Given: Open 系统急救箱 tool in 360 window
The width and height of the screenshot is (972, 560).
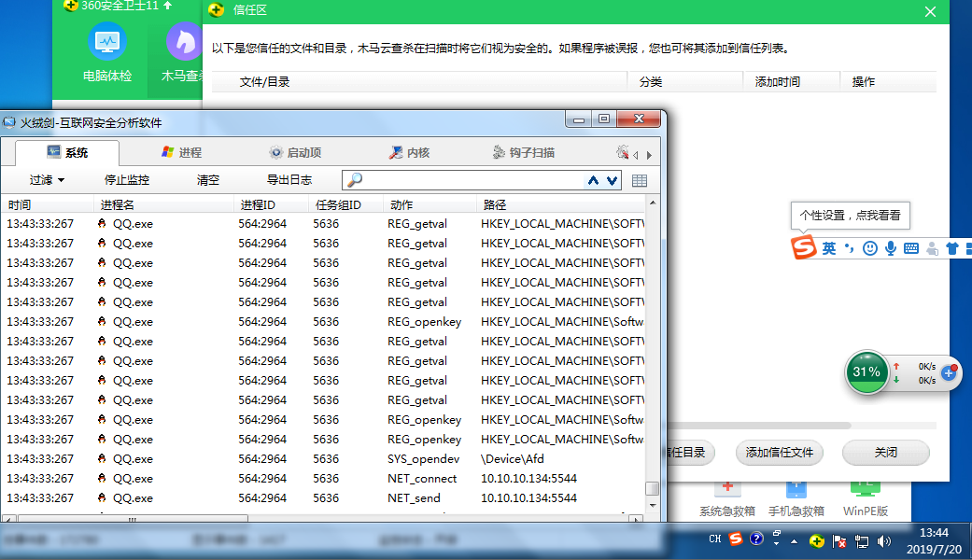Looking at the screenshot, I should 727,500.
